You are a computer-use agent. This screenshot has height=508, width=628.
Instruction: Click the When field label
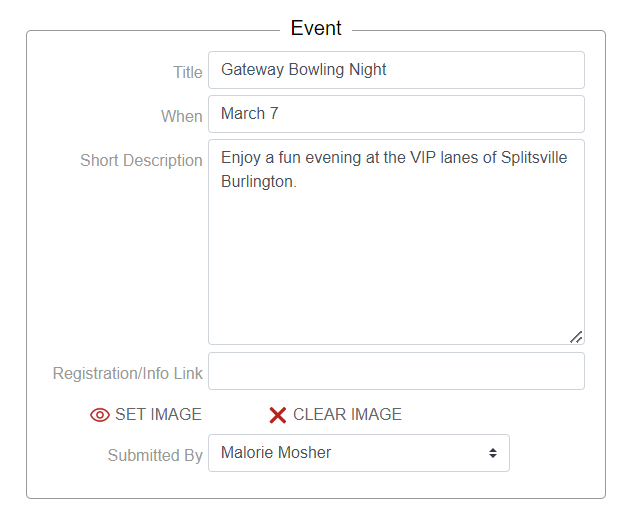pos(182,116)
